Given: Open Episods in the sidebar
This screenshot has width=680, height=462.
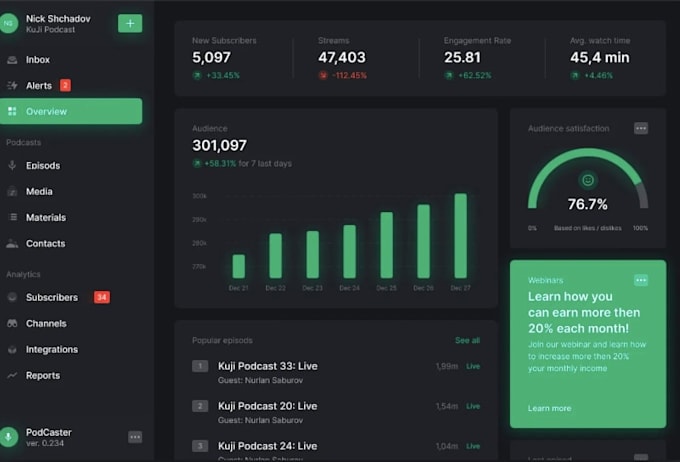Looking at the screenshot, I should point(43,166).
